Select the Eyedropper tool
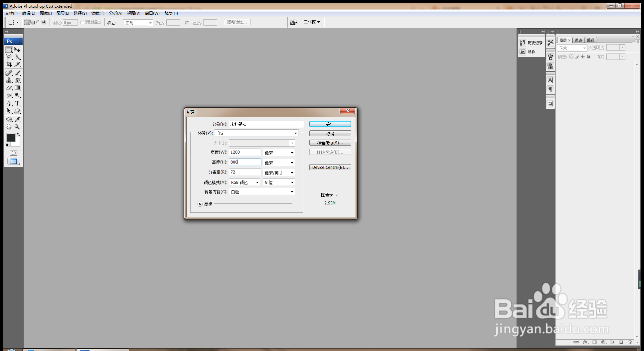The image size is (644, 351). (18, 119)
